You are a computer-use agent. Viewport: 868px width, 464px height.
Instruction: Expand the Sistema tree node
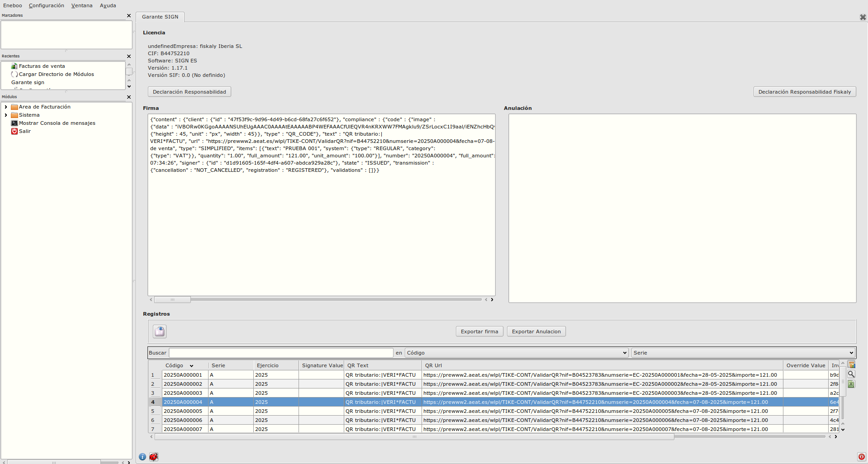tap(6, 115)
